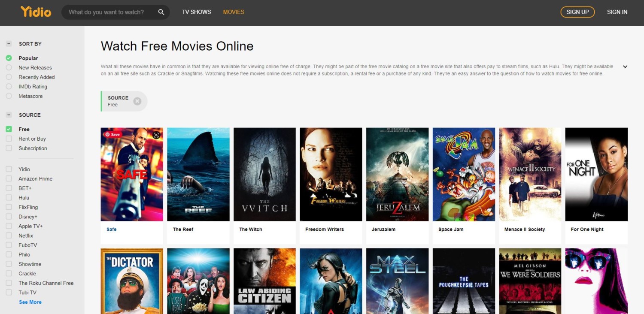This screenshot has width=644, height=314.
Task: Open the Max Steel poster
Action: pyautogui.click(x=397, y=281)
